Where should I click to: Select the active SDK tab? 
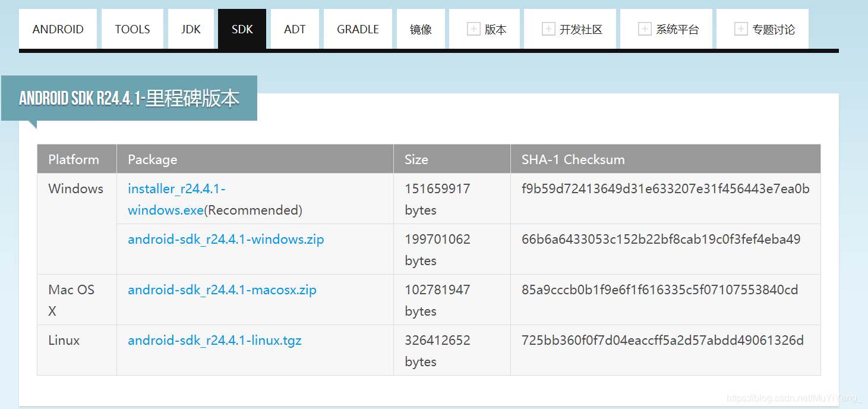pyautogui.click(x=242, y=29)
